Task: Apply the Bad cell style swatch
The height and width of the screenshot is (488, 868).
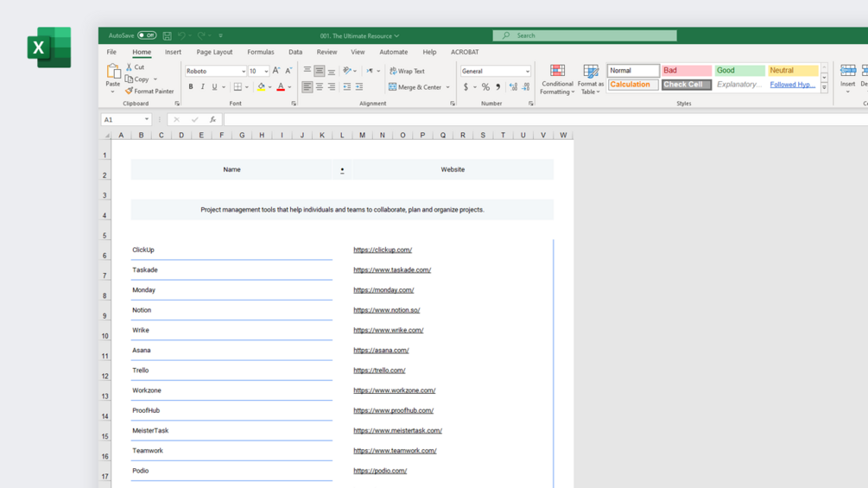Action: click(x=687, y=70)
